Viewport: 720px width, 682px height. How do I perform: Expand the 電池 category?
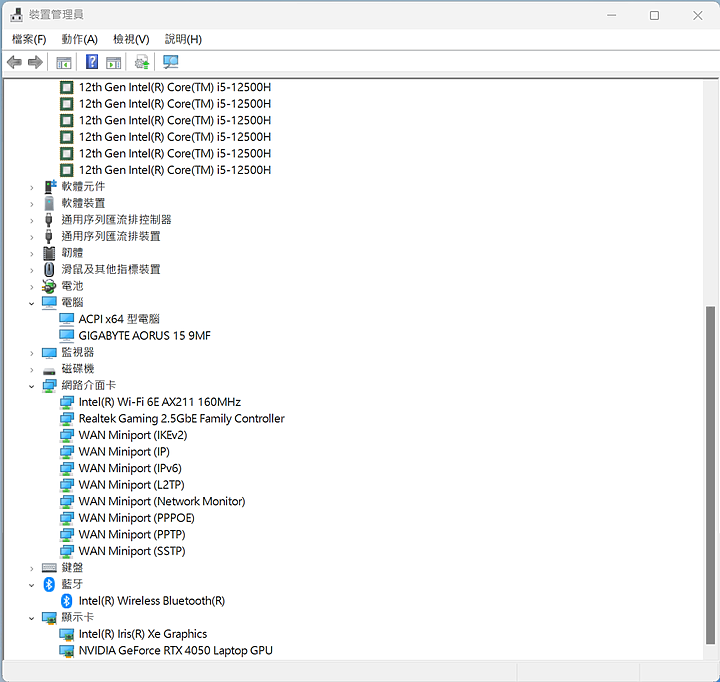[x=32, y=287]
